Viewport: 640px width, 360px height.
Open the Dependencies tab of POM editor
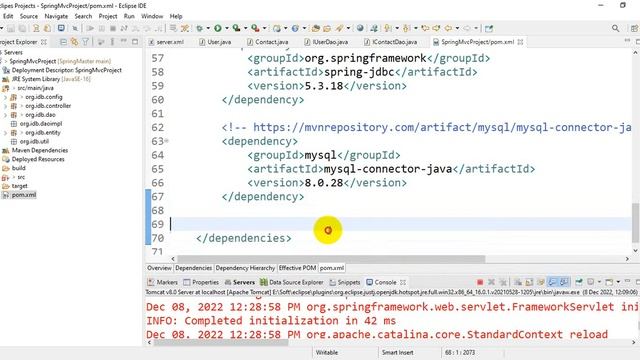pyautogui.click(x=193, y=268)
